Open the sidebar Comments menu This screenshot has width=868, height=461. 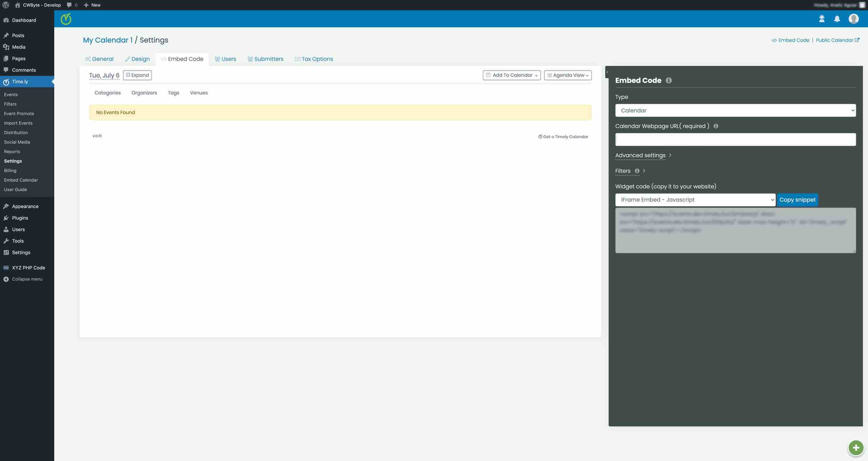pos(27,70)
